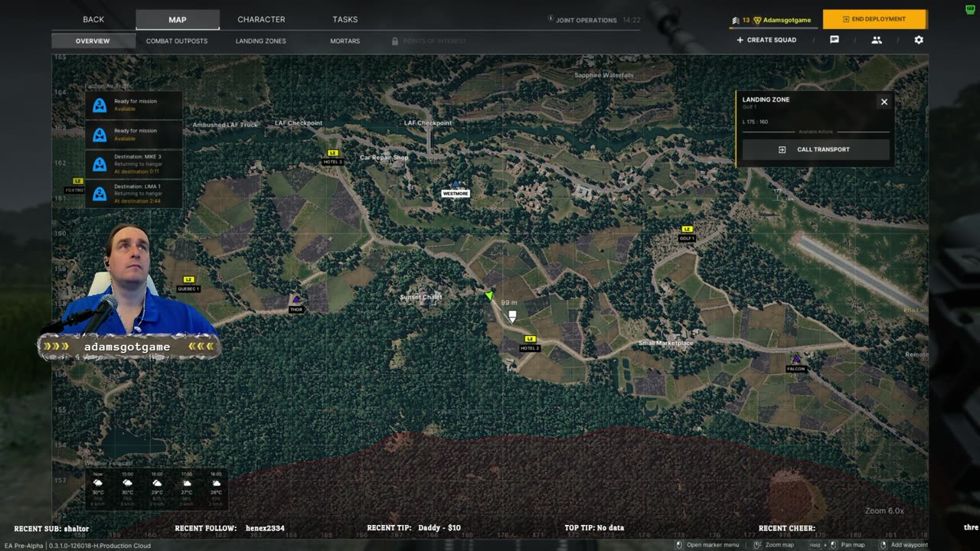Open the CHARACTER tab

click(x=261, y=19)
